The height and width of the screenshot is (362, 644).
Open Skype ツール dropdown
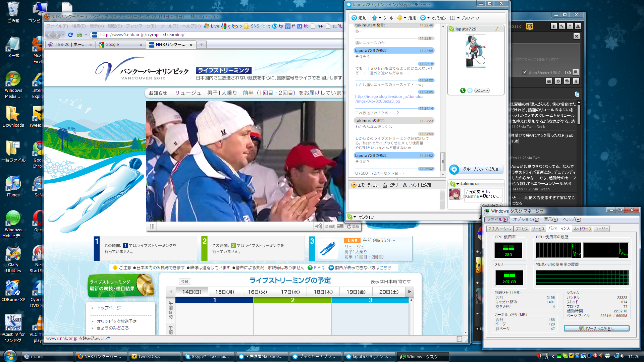point(382,18)
